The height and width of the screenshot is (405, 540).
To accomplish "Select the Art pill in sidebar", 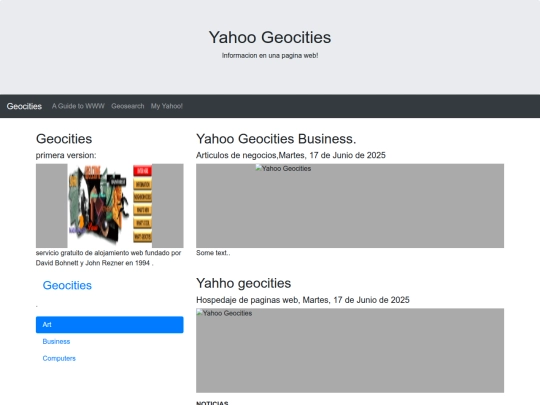I will coord(110,325).
